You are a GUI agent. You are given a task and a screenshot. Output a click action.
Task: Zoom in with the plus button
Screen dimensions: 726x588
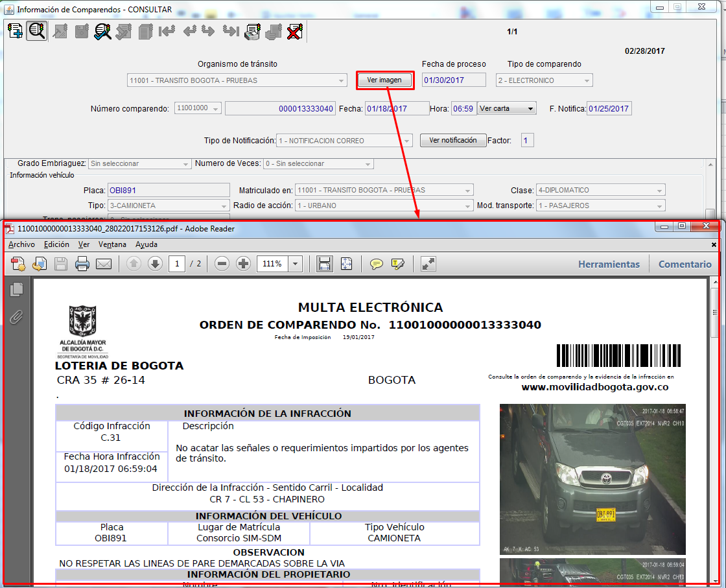tap(244, 264)
